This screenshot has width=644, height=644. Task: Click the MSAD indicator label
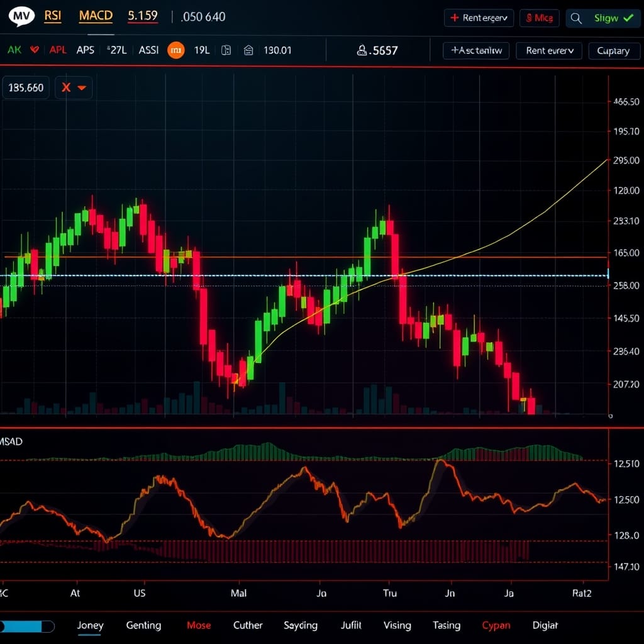pyautogui.click(x=11, y=441)
